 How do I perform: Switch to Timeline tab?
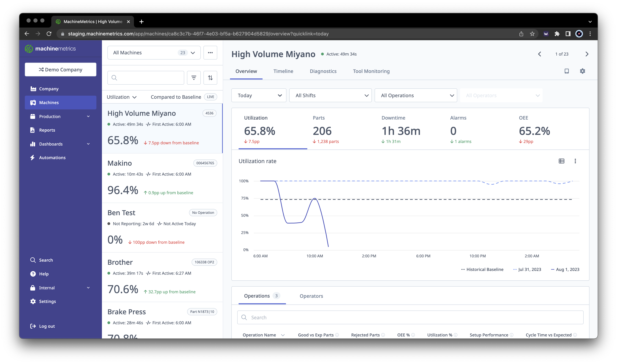(283, 71)
